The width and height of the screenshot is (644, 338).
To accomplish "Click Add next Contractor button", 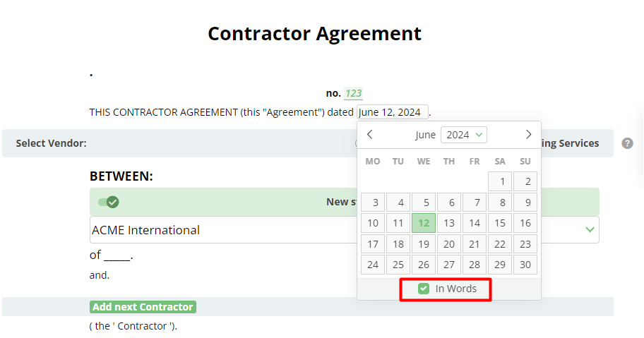I will (143, 307).
